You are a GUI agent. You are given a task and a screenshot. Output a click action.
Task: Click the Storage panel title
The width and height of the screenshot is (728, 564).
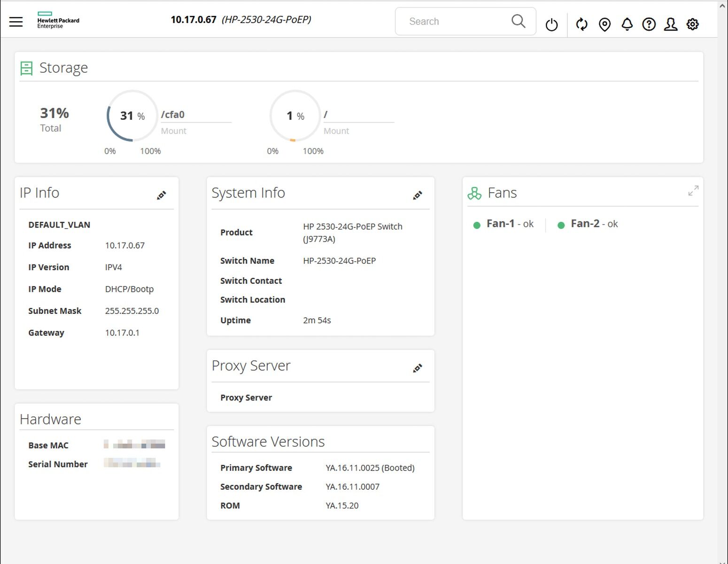click(63, 68)
